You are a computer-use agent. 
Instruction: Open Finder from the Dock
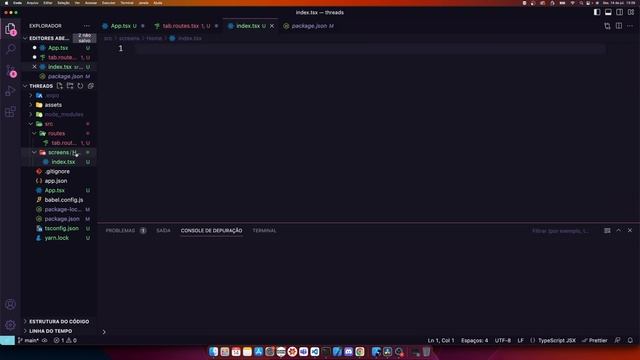tap(213, 351)
